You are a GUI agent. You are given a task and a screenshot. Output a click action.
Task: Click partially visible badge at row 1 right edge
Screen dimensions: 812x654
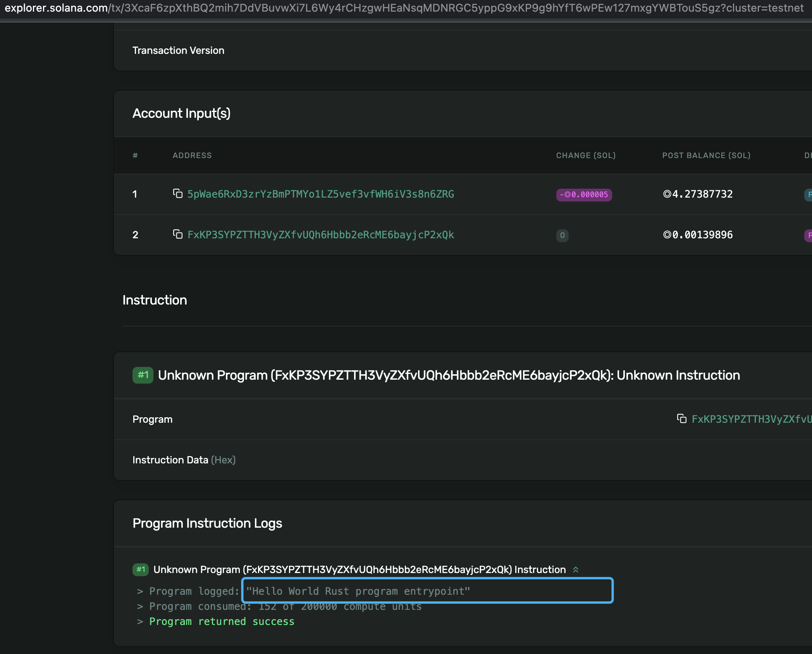808,194
